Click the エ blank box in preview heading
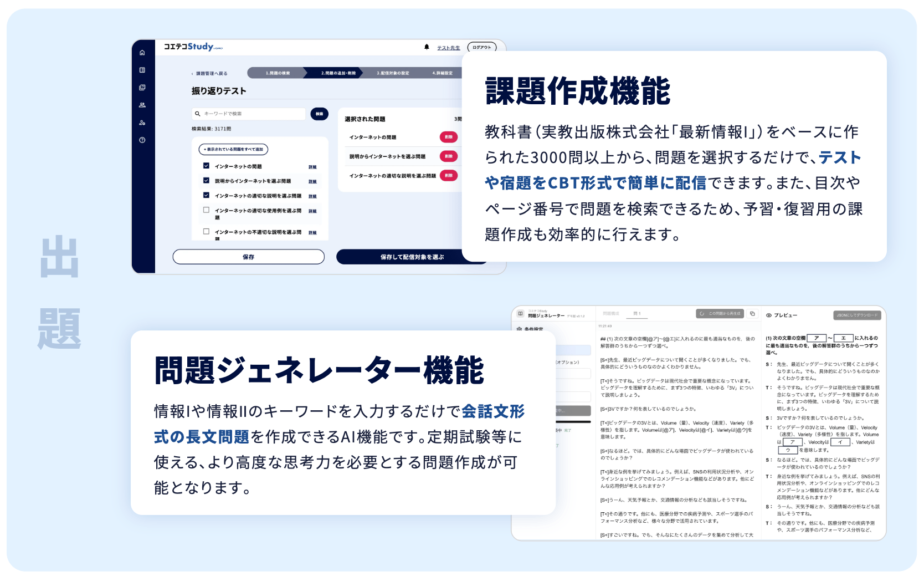This screenshot has width=924, height=576. (843, 338)
